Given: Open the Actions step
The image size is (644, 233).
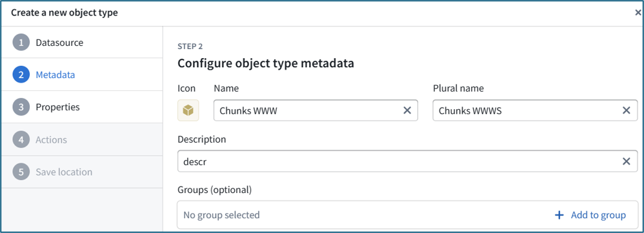Looking at the screenshot, I should point(82,139).
